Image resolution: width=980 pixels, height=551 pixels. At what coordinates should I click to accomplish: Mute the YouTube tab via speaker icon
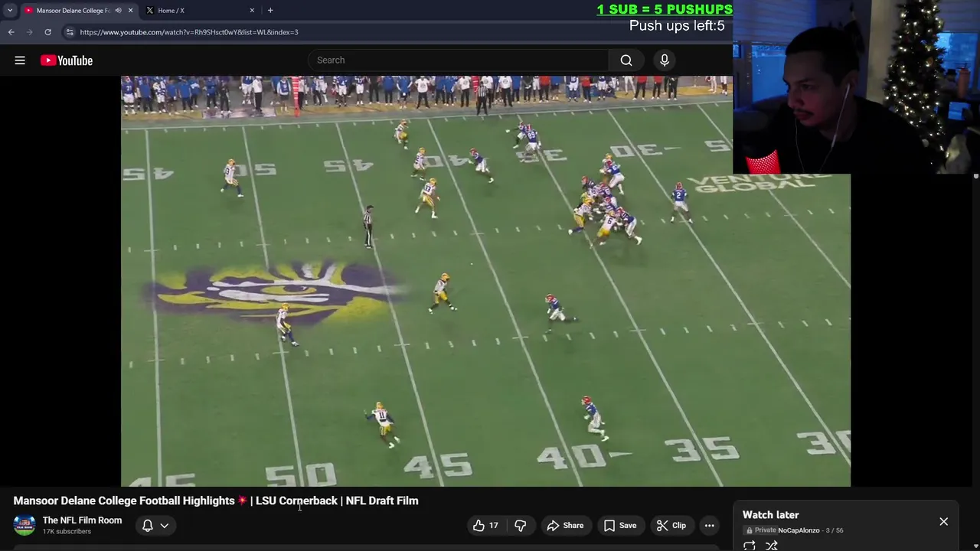coord(118,11)
